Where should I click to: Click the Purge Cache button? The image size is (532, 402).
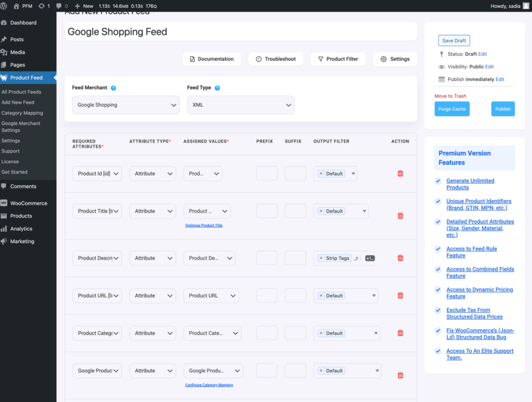pos(452,109)
